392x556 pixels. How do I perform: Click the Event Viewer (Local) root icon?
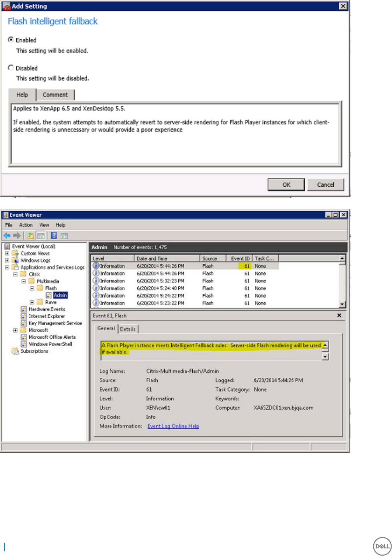(7, 246)
